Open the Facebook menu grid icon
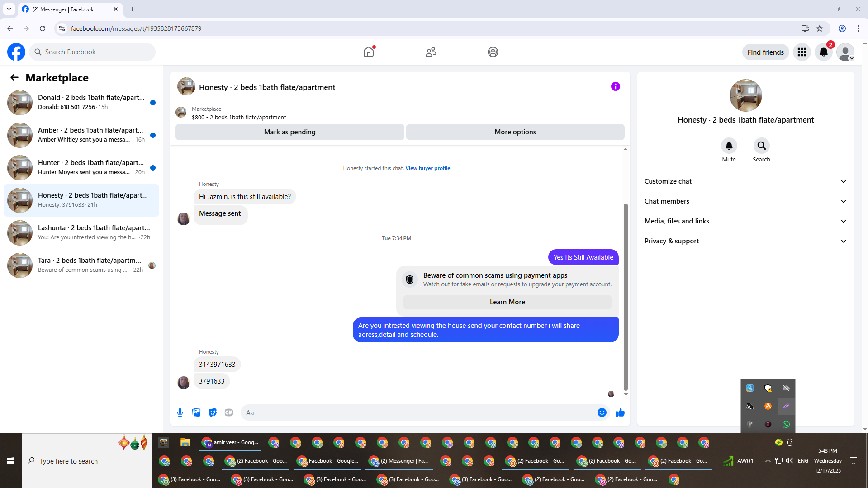868x488 pixels. [802, 52]
